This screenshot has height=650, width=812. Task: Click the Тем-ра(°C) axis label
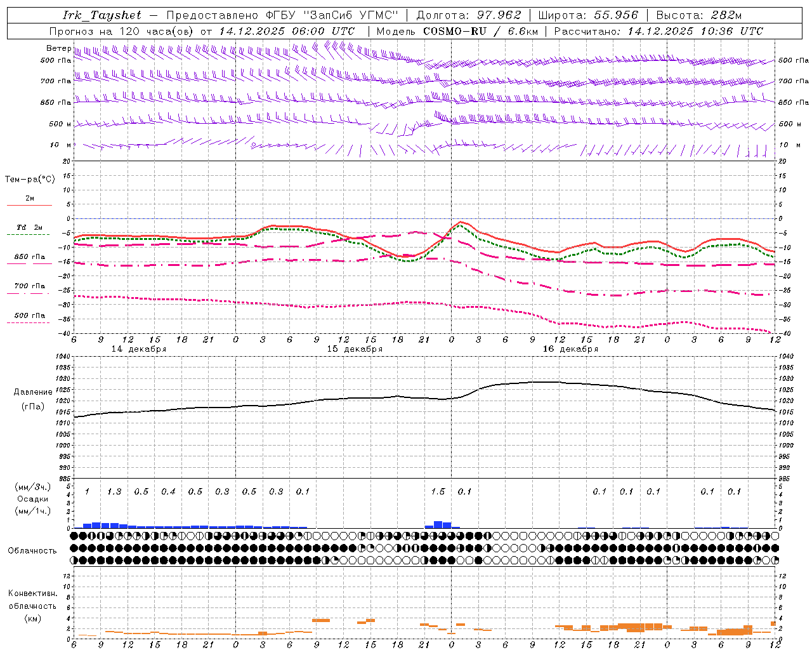(30, 180)
